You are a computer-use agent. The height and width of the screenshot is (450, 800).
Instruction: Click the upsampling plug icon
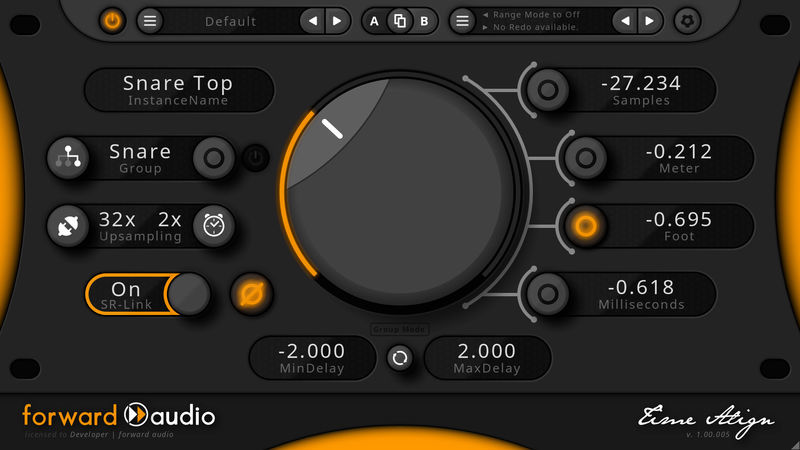68,226
